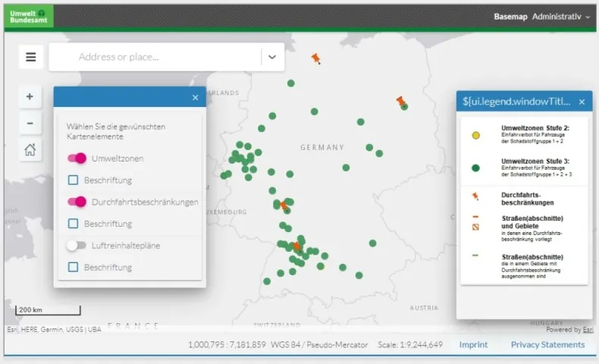The height and width of the screenshot is (364, 599).
Task: Click the Basemap label in header
Action: [x=510, y=16]
